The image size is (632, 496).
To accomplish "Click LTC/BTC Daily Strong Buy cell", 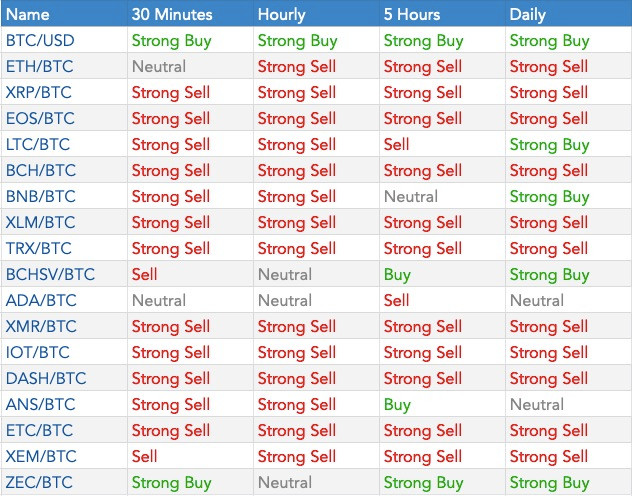I will click(550, 145).
